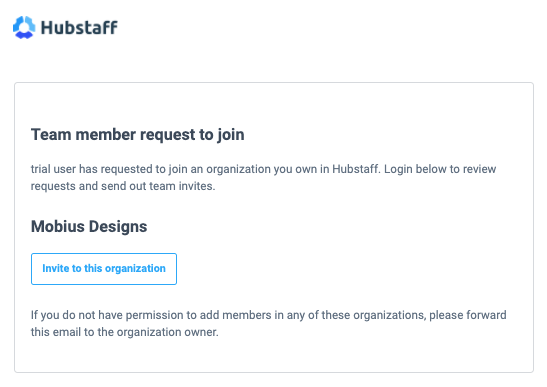Click the words 'trial user' in message
This screenshot has height=387, width=547.
coord(53,169)
